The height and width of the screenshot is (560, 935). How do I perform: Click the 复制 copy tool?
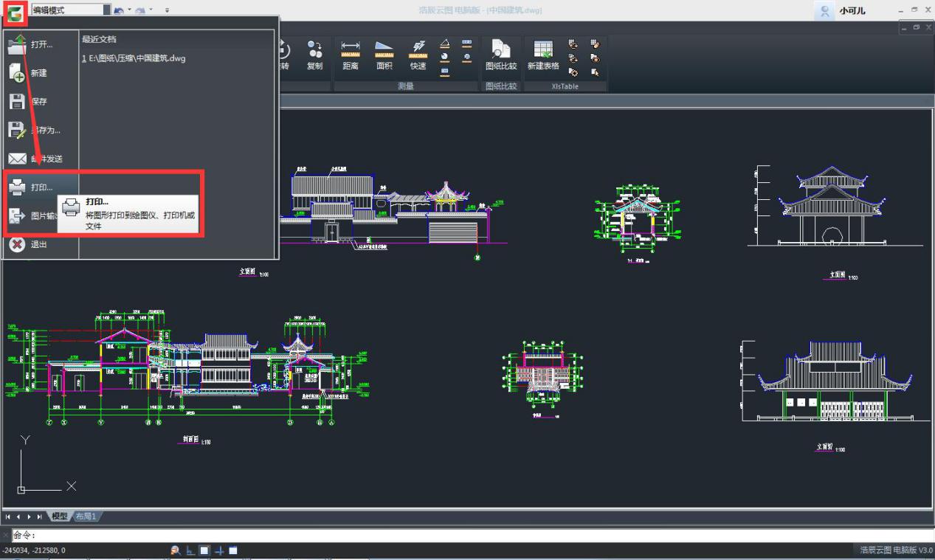(x=315, y=55)
